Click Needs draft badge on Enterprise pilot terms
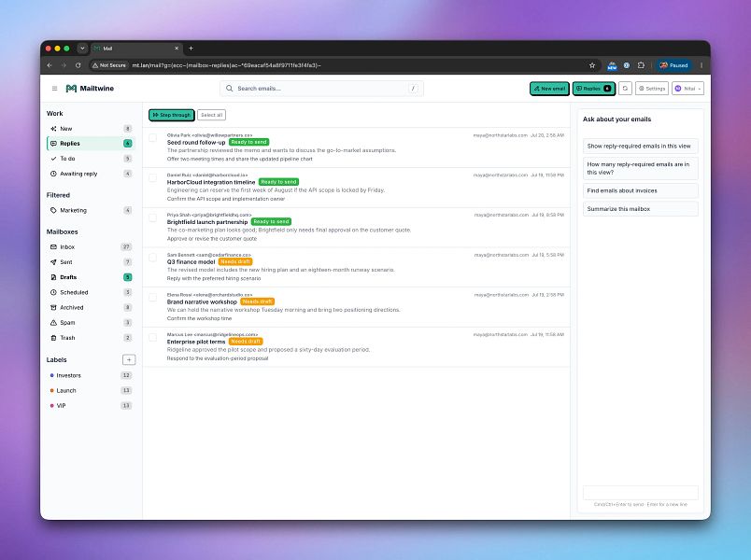 tap(246, 342)
